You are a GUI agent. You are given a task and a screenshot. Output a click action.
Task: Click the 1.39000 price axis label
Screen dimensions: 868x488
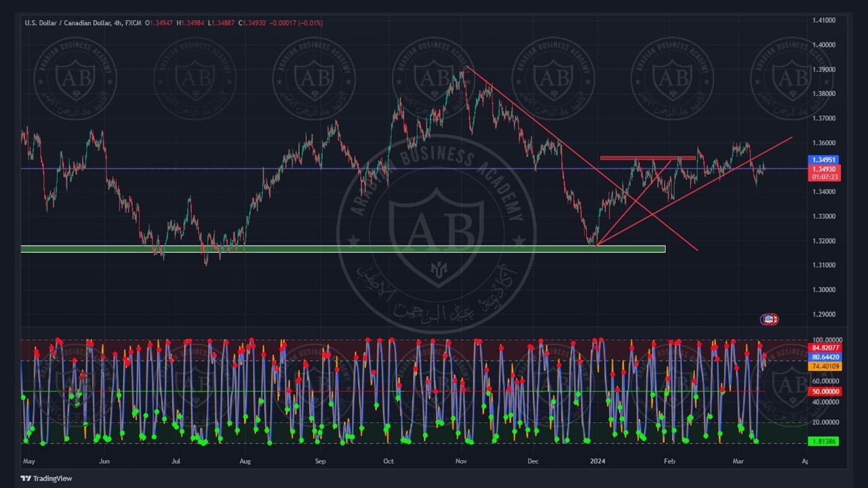[823, 69]
